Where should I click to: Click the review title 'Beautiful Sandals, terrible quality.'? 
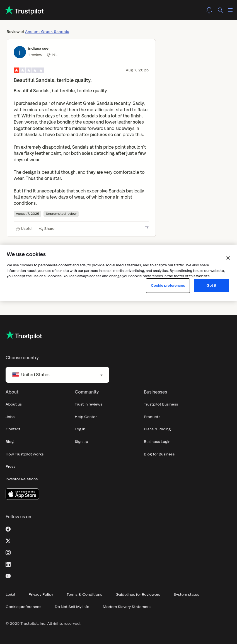53,80
